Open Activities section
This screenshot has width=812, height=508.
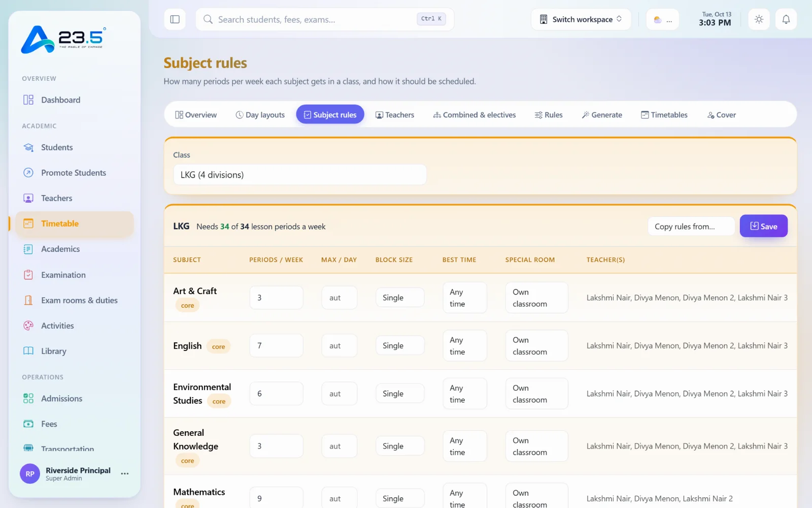tap(75, 326)
